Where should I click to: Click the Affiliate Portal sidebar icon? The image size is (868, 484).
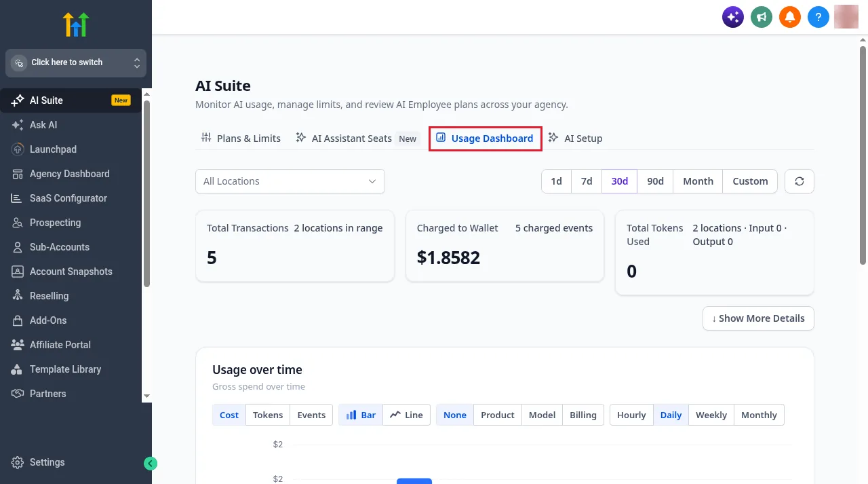click(x=18, y=345)
